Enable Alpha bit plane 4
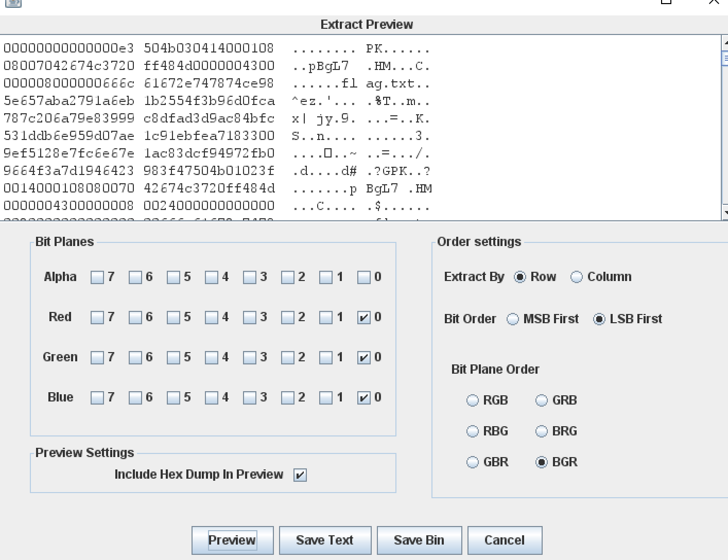This screenshot has height=560, width=728. point(212,277)
